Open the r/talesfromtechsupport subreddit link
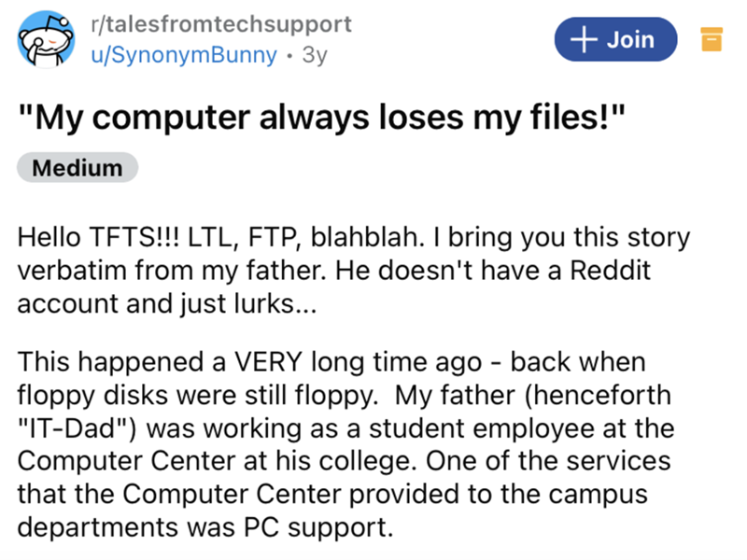747x560 pixels. [x=219, y=25]
